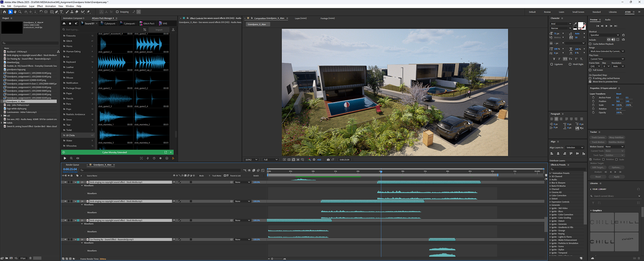Open the Effect menu
This screenshot has width=644, height=261.
click(40, 6)
